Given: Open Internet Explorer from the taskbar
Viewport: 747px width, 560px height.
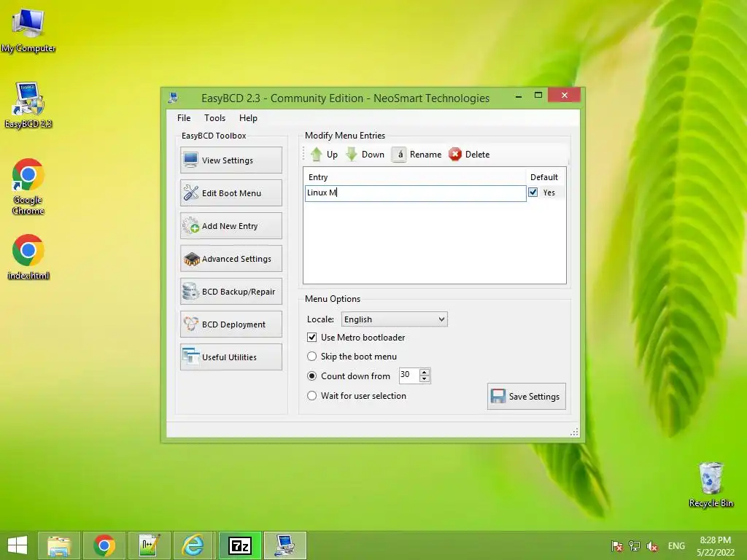Looking at the screenshot, I should point(193,545).
